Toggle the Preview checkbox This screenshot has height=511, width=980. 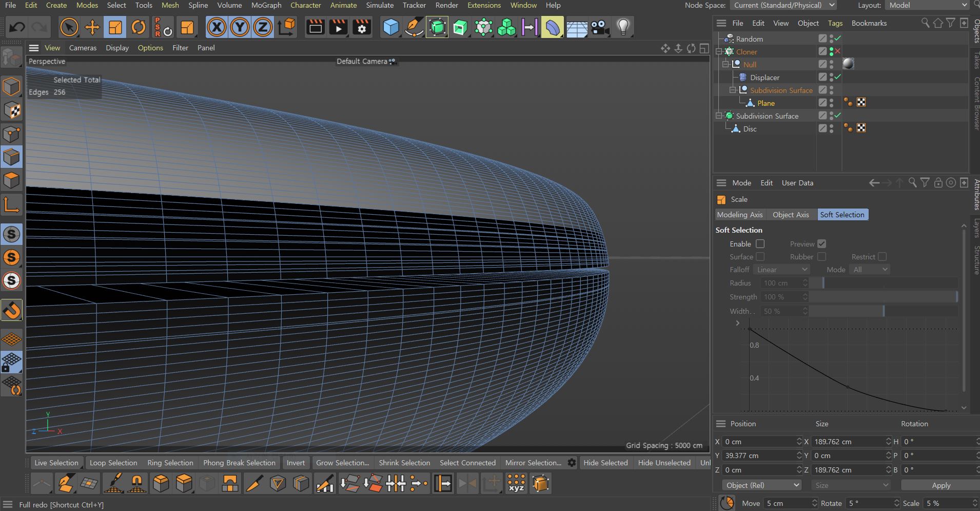point(821,244)
